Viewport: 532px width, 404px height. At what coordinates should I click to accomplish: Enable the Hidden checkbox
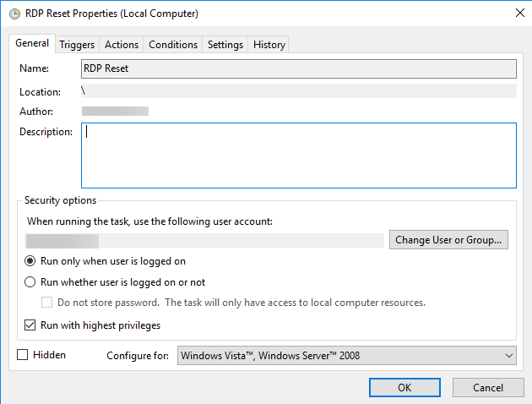23,355
